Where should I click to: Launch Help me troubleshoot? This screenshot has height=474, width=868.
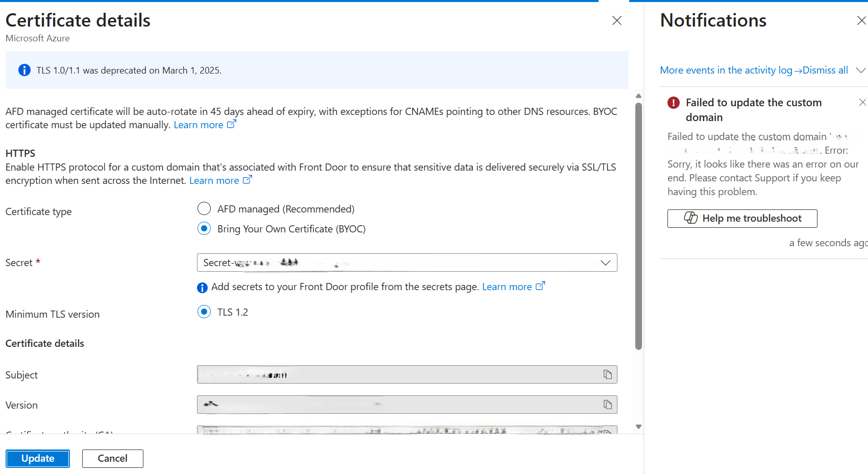coord(742,218)
